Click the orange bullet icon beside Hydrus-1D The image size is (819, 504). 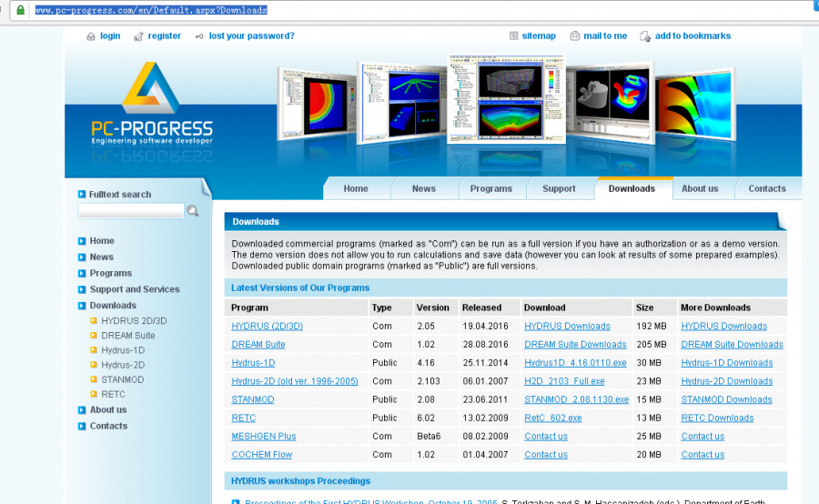click(94, 350)
